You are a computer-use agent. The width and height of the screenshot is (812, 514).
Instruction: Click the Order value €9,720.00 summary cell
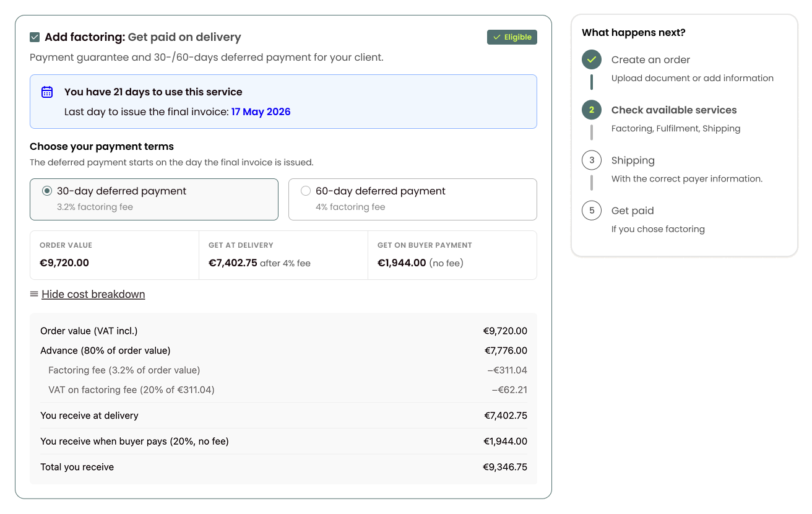click(114, 255)
